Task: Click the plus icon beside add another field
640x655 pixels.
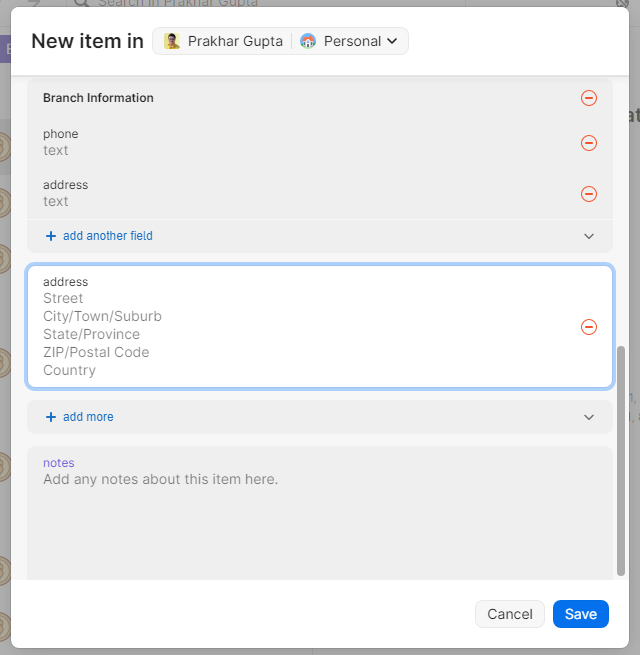Action: (51, 236)
